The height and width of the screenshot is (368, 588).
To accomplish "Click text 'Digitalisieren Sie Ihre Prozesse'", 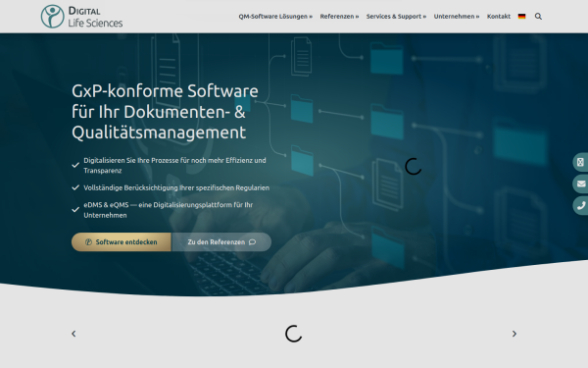I will (131, 160).
